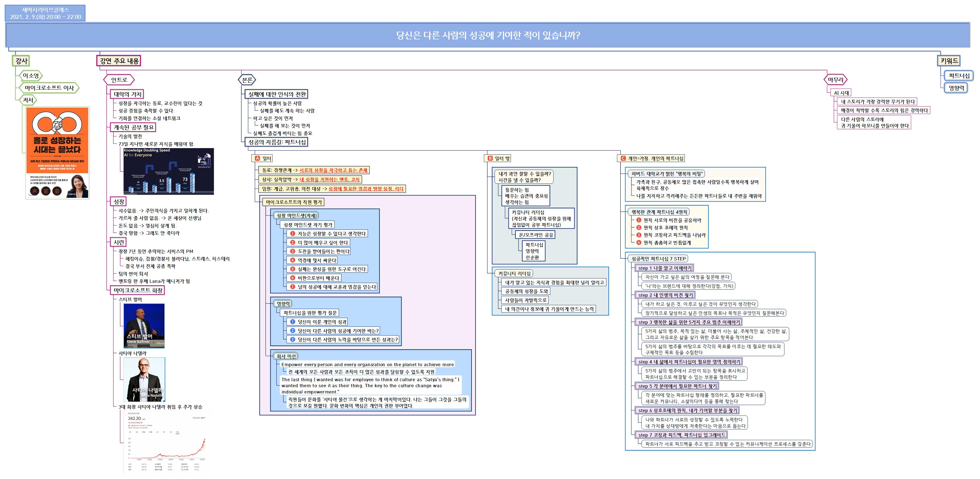The image size is (980, 479).
Task: Select the 강연 주요 내용 branch topic
Action: click(x=119, y=61)
